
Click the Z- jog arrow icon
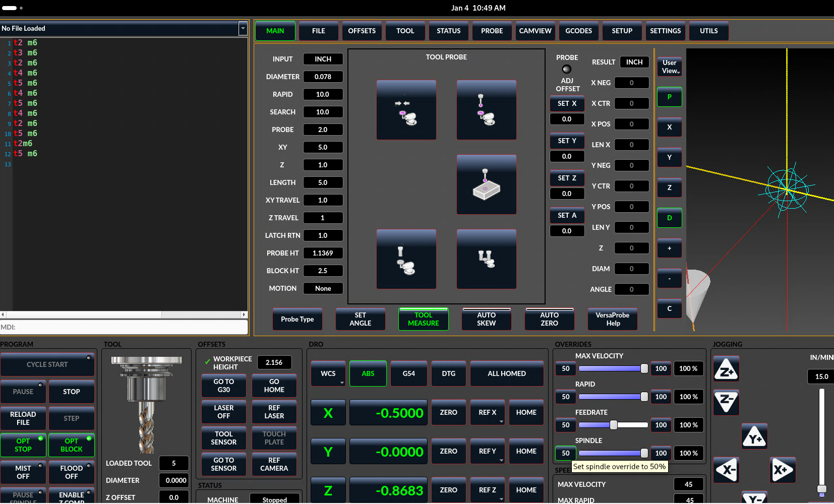point(726,402)
